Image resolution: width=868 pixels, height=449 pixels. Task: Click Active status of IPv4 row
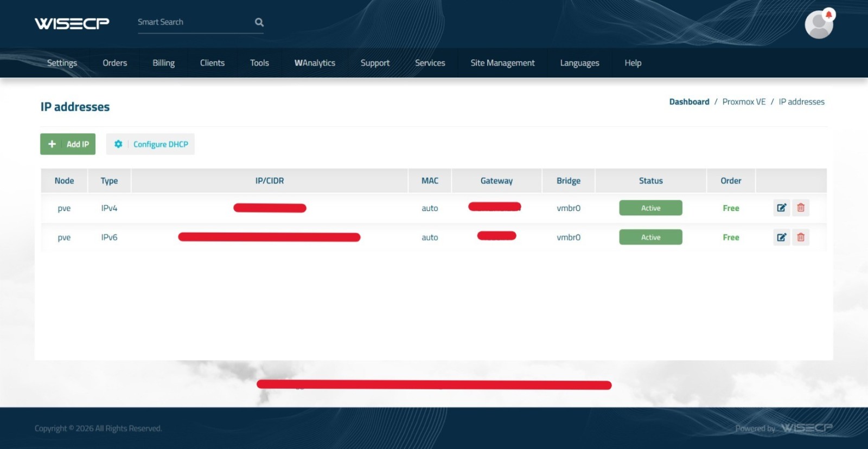pos(650,208)
